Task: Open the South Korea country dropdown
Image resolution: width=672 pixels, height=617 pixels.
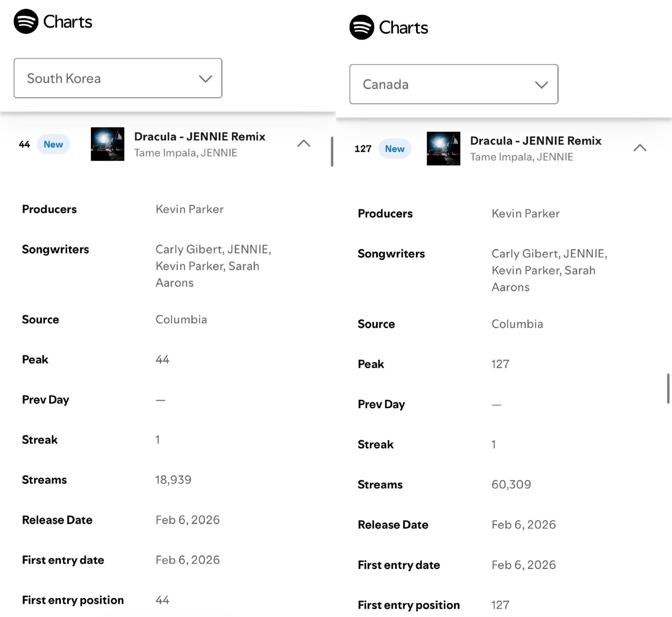Action: point(118,78)
